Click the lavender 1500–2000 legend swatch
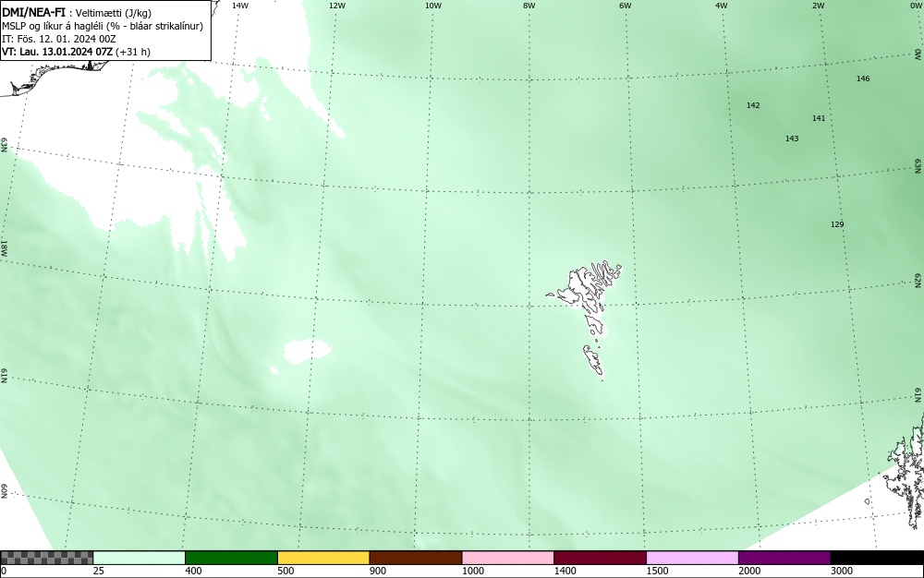This screenshot has height=578, width=924. click(x=692, y=558)
